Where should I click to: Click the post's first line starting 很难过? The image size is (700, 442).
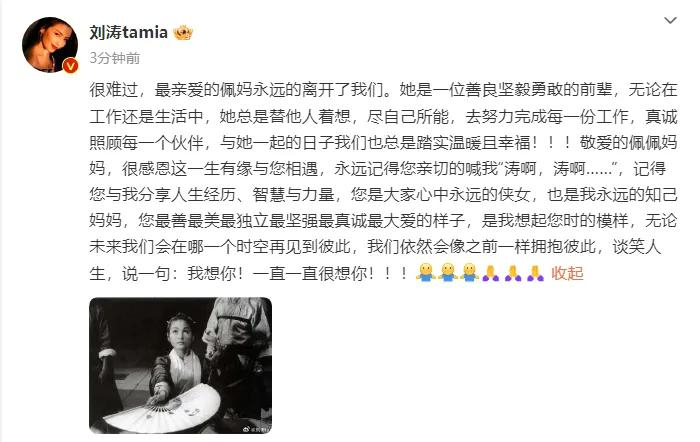coord(383,90)
